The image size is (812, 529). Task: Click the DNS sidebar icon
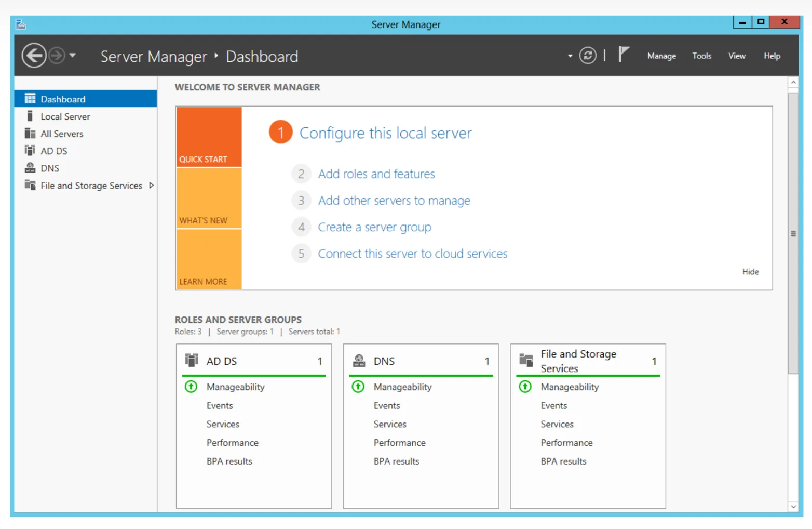(30, 168)
